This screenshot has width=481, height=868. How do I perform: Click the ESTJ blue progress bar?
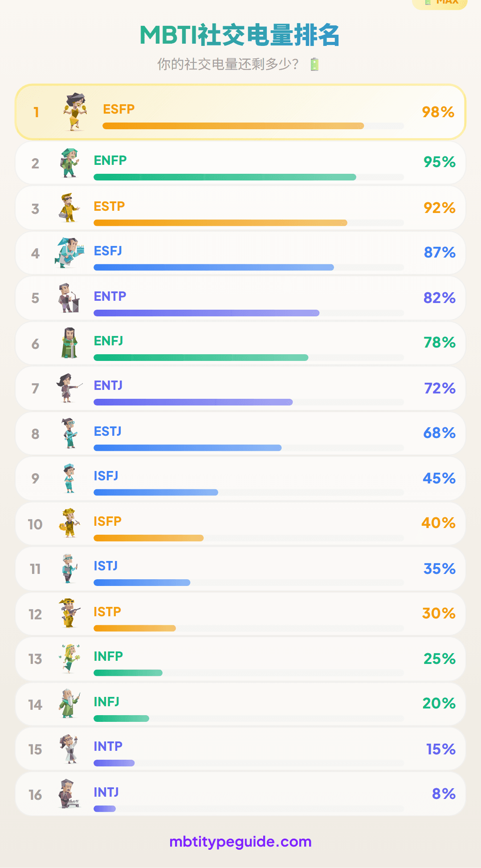click(x=188, y=448)
